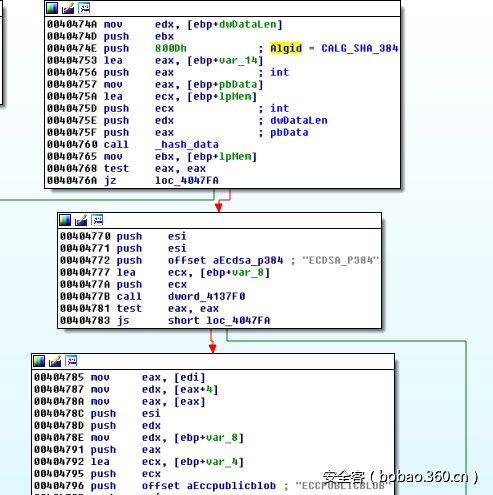Click var_14 in lea eax instruction
The width and height of the screenshot is (493, 495).
tap(238, 60)
